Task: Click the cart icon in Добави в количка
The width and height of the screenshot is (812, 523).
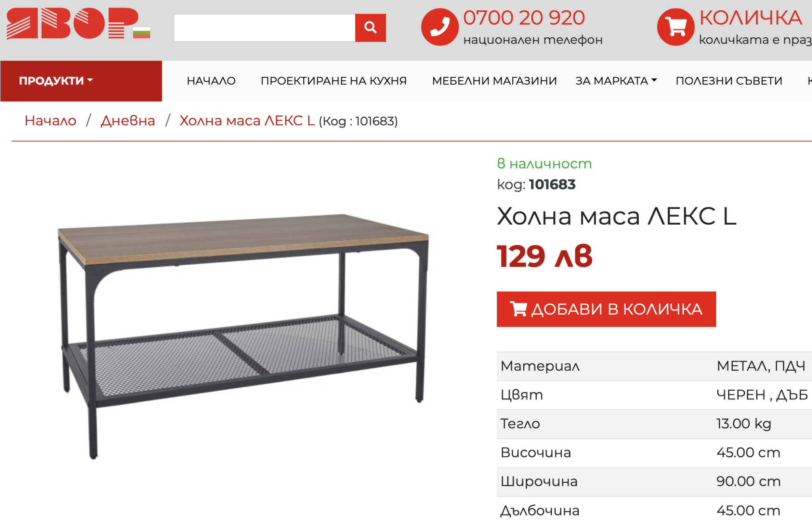Action: click(518, 309)
